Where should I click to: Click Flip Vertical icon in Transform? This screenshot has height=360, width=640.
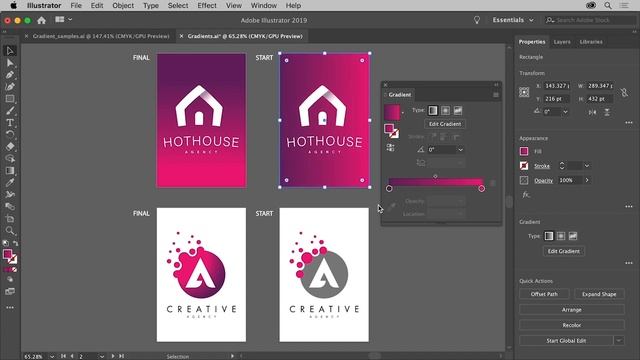coord(607,112)
